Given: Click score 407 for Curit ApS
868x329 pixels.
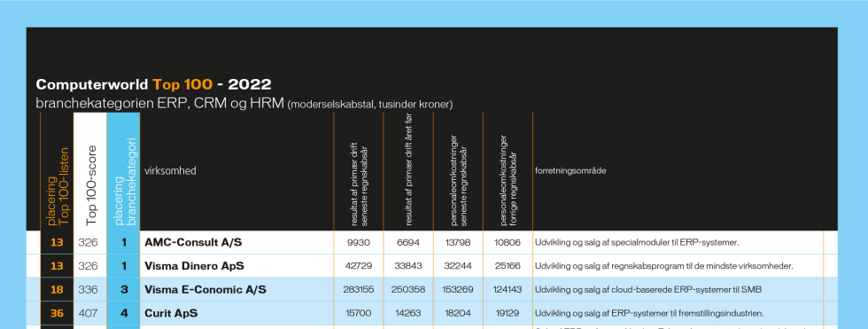Looking at the screenshot, I should tap(88, 313).
